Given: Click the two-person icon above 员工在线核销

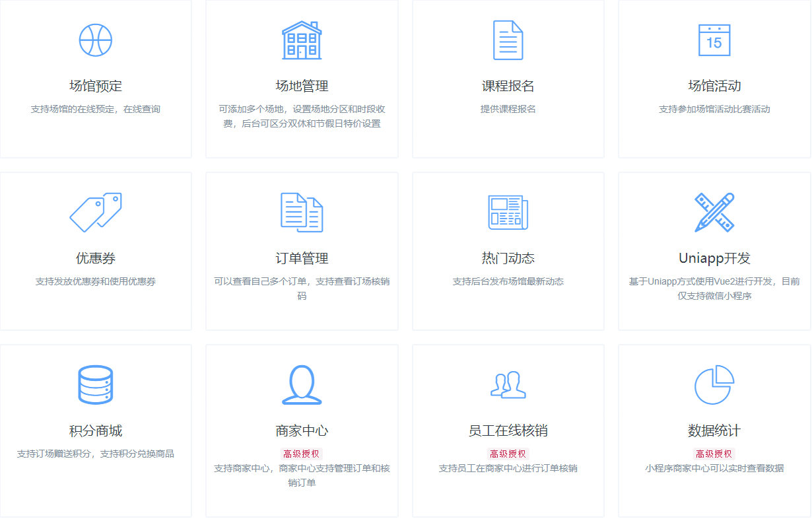Looking at the screenshot, I should 508,385.
